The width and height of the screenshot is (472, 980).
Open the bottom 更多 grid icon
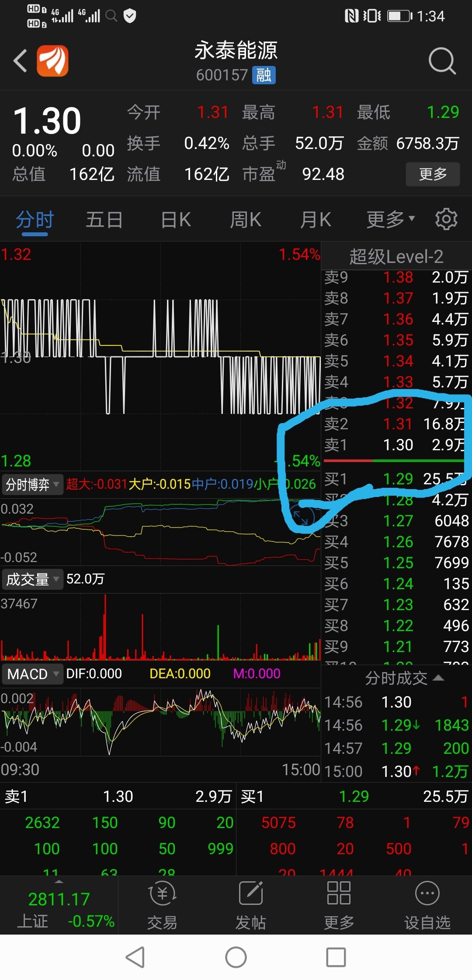coord(339,905)
